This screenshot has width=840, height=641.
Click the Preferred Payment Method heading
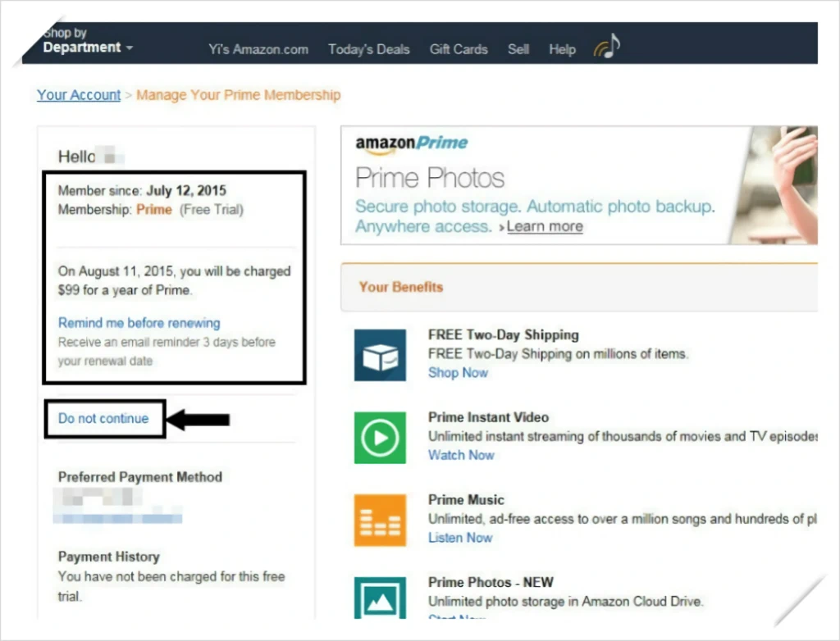click(x=139, y=477)
